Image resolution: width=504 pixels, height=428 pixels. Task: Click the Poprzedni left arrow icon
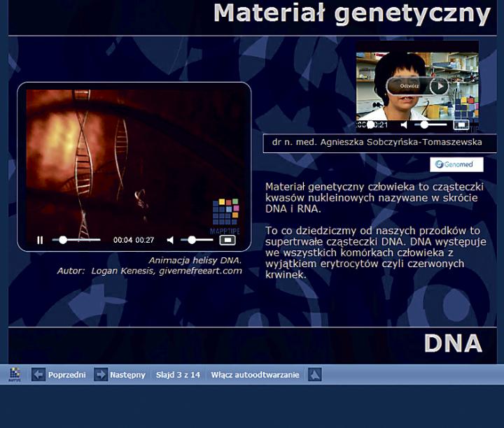coord(38,375)
